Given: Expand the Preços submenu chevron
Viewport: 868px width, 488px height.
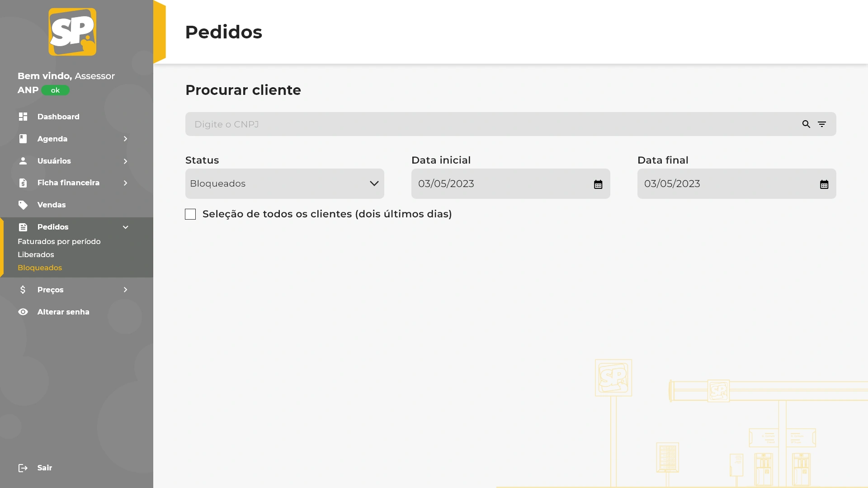Looking at the screenshot, I should [x=126, y=290].
